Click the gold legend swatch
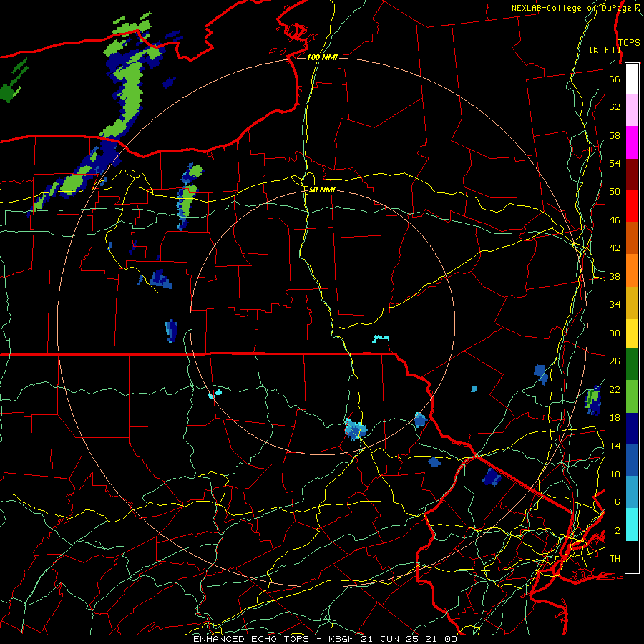The width and height of the screenshot is (644, 644). pos(632,303)
